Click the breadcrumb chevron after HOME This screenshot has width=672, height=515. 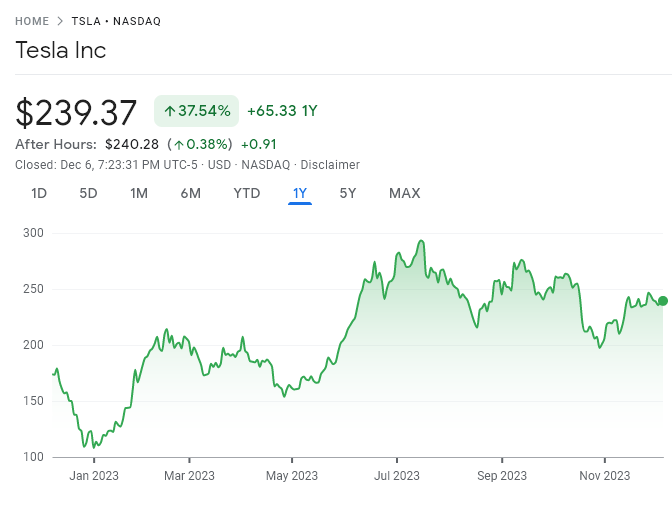pyautogui.click(x=61, y=21)
